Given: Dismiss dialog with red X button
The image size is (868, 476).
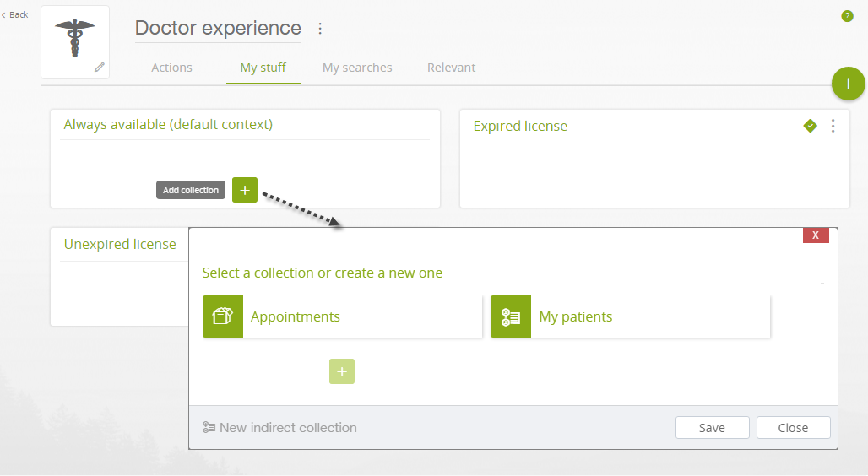Looking at the screenshot, I should (x=816, y=235).
